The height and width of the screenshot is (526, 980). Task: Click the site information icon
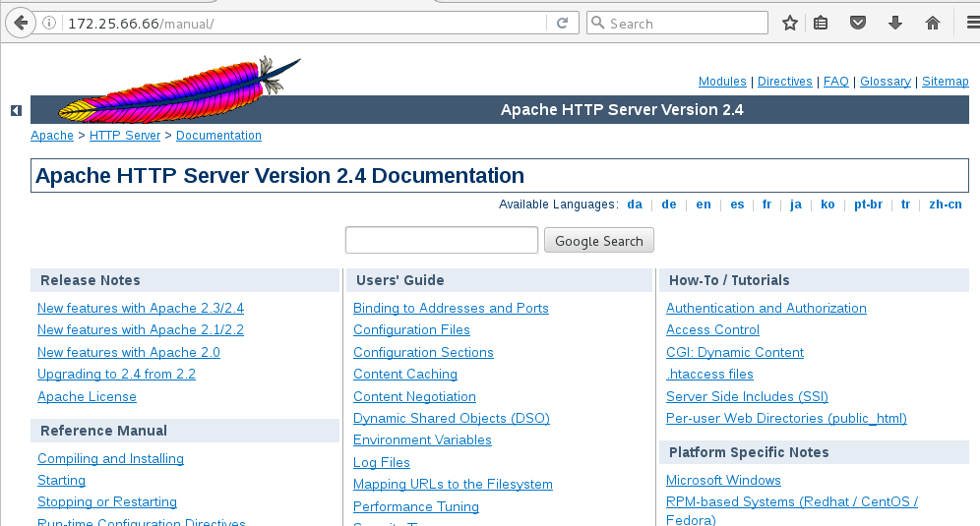pyautogui.click(x=49, y=24)
